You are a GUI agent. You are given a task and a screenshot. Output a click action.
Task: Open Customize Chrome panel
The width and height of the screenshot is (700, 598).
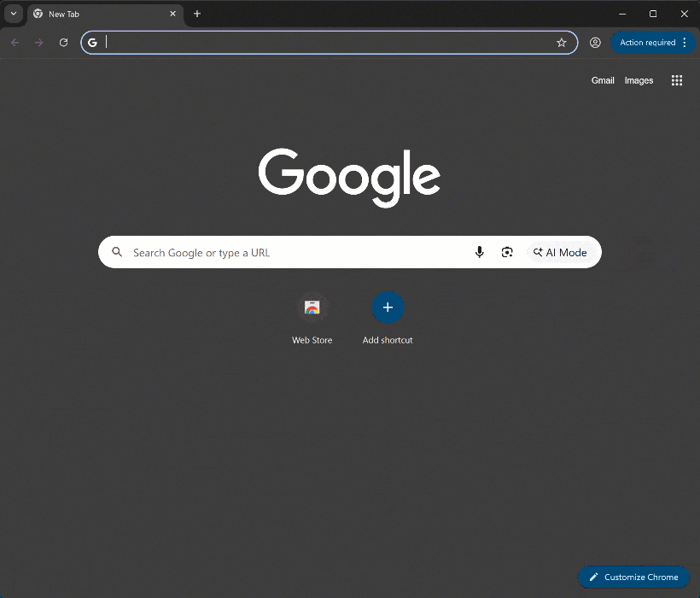pos(633,577)
